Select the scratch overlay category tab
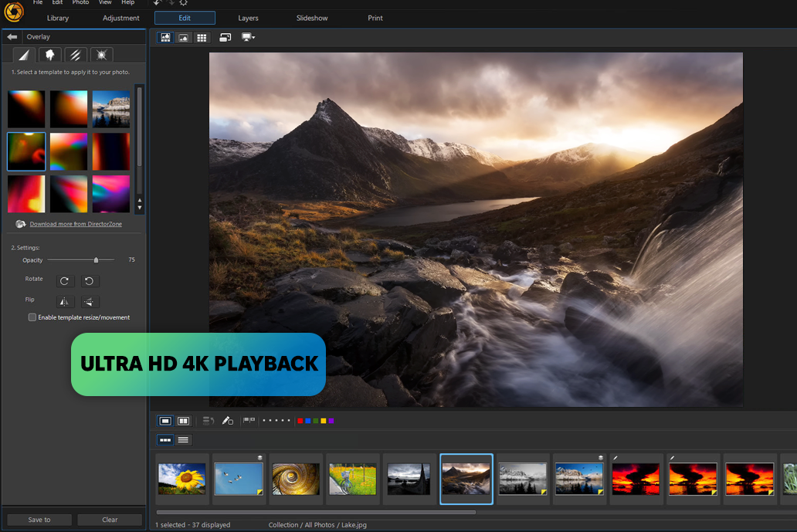Screen dimensions: 797x532 tap(75, 55)
